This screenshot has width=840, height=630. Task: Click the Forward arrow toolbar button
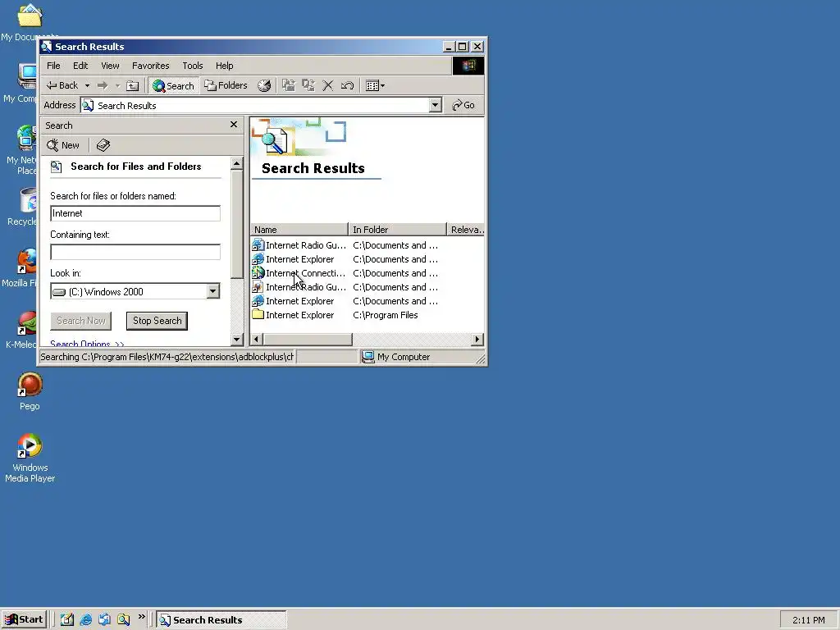click(103, 85)
